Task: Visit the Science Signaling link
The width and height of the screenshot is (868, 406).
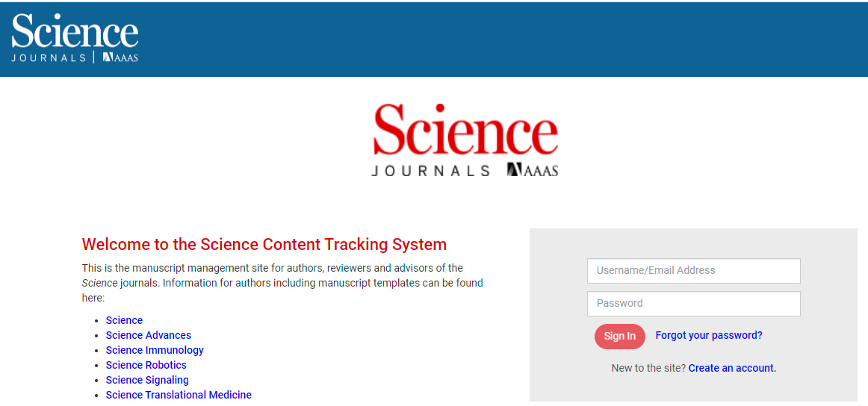Action: pyautogui.click(x=147, y=380)
